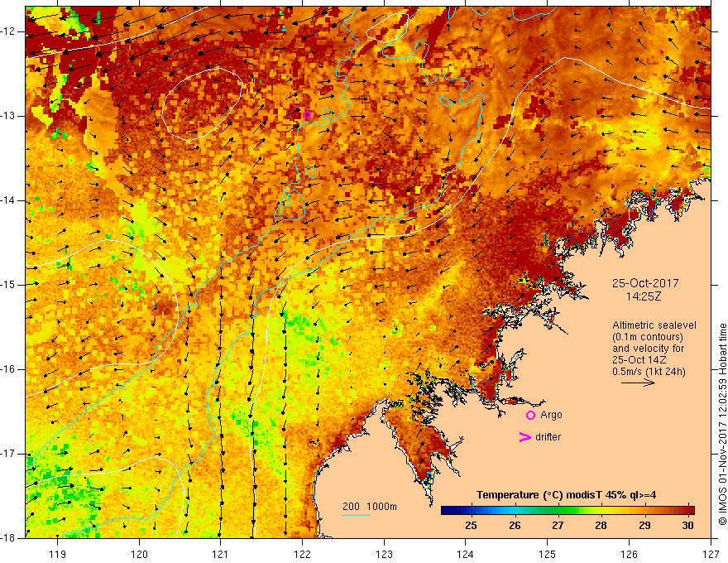
Task: Click the colorbar label '29'
Action: click(644, 526)
